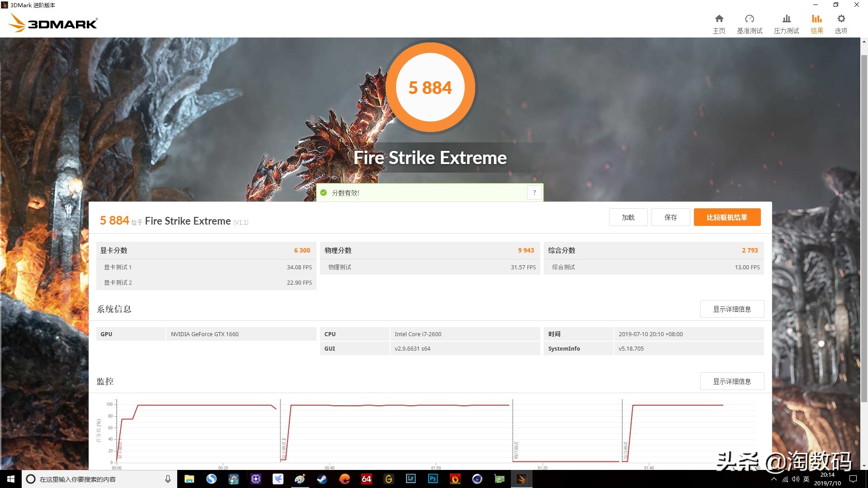Switch to the 压力测试 stress test tab
Image resolution: width=868 pixels, height=488 pixels.
coord(786,23)
